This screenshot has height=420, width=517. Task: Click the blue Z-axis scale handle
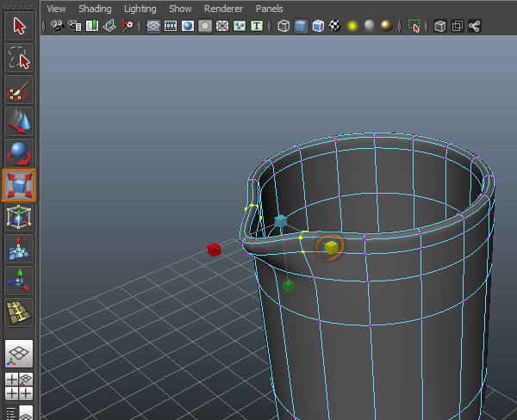(x=281, y=220)
